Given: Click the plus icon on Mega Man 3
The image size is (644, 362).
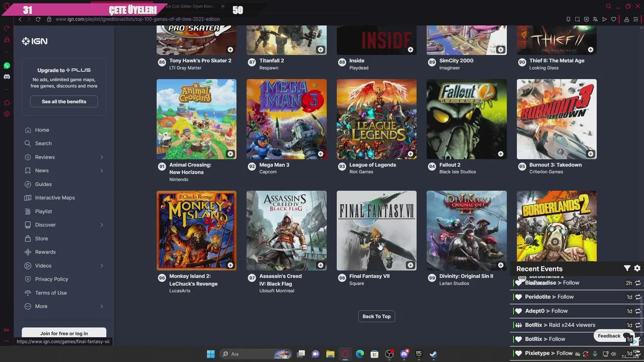Looking at the screenshot, I should [320, 154].
